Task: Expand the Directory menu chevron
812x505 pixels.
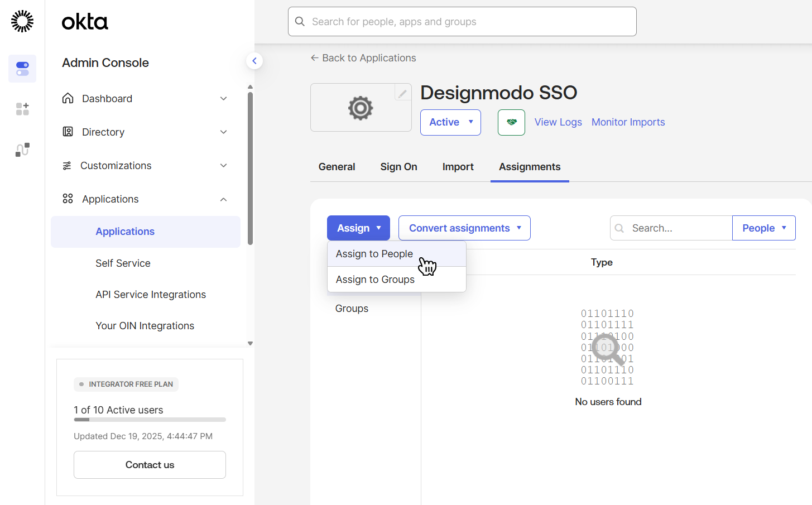Action: pyautogui.click(x=223, y=132)
